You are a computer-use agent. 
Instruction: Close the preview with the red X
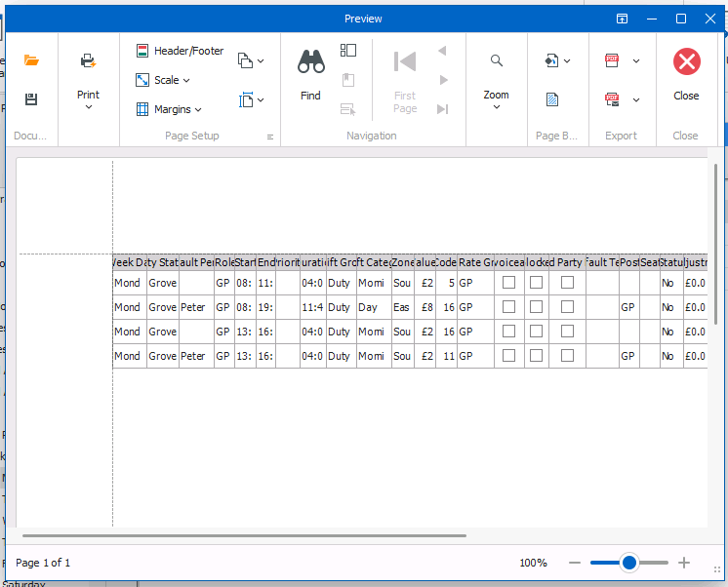click(686, 61)
